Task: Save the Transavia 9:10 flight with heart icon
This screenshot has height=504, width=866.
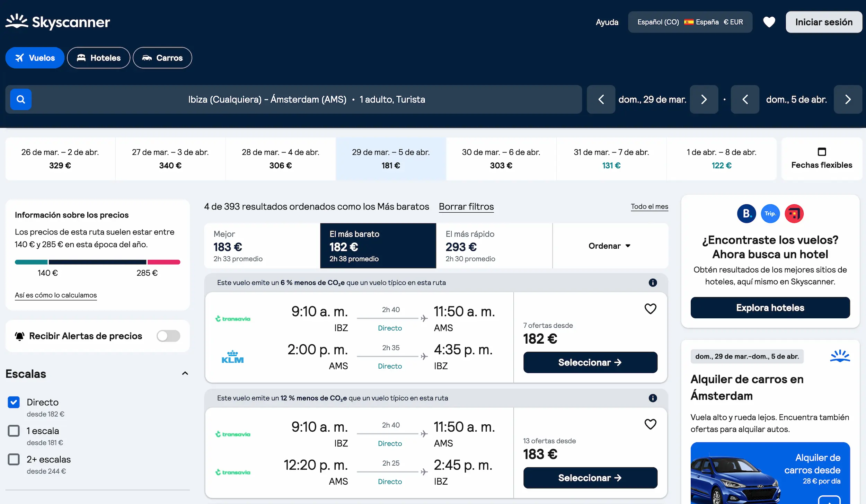Action: point(651,309)
